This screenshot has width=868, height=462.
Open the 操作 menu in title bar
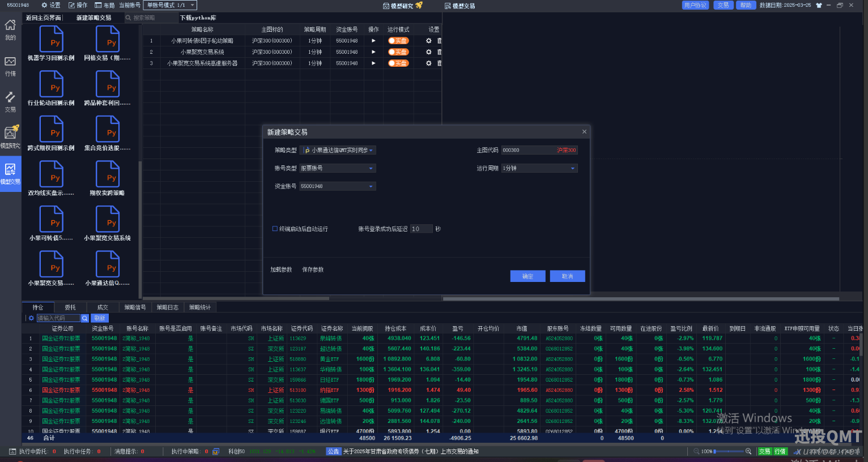click(x=78, y=5)
